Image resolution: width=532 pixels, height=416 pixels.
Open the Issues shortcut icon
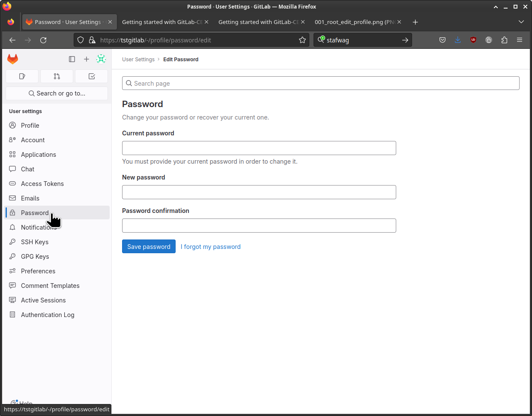(22, 76)
